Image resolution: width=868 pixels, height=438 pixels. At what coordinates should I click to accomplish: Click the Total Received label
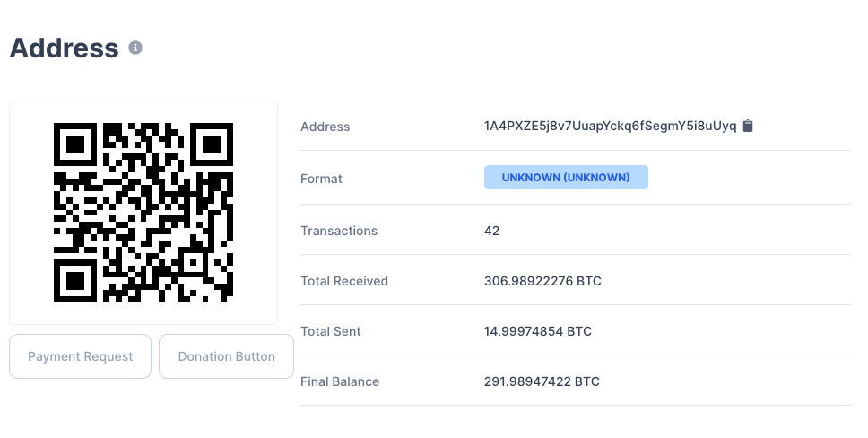344,281
